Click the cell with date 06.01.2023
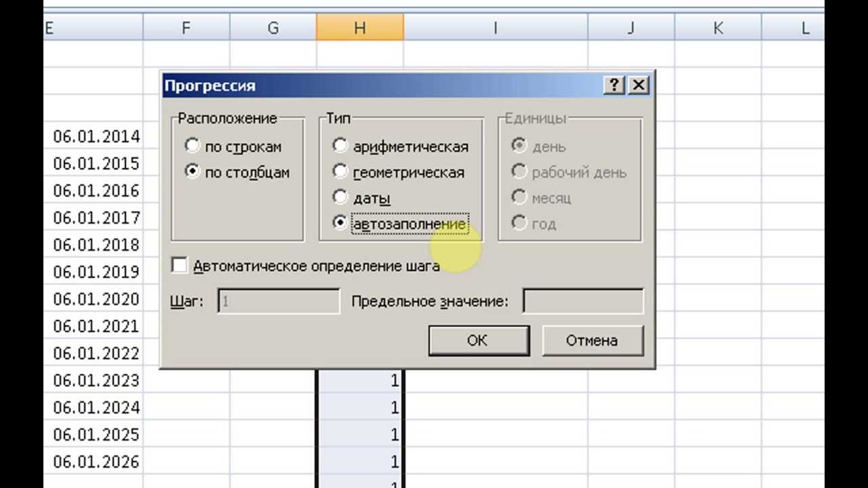868x488 pixels. (94, 380)
